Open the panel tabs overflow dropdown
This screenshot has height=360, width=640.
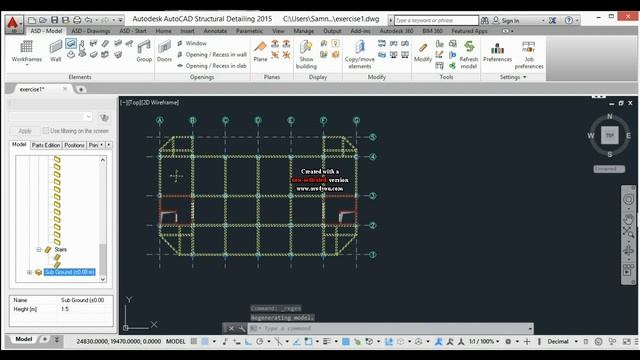109,145
